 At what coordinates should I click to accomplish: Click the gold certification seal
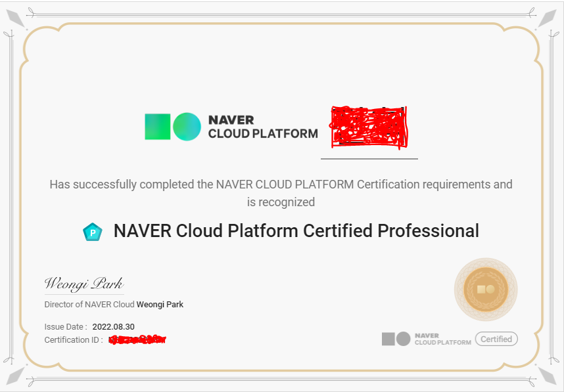486,289
